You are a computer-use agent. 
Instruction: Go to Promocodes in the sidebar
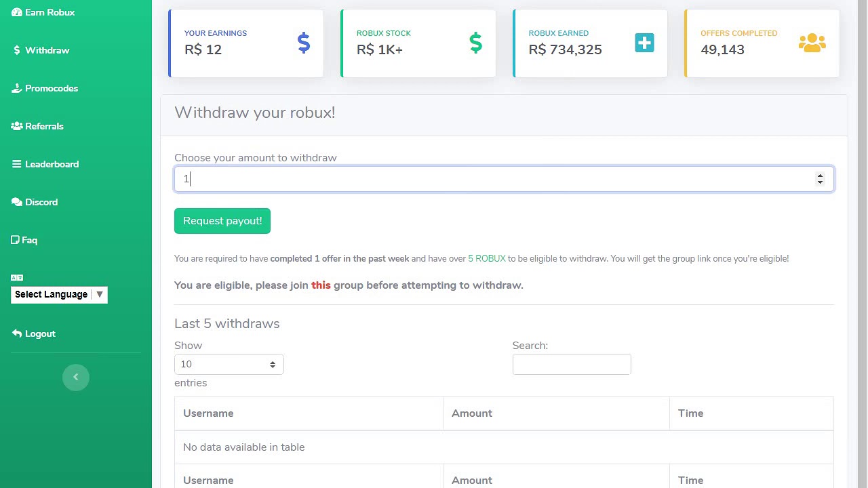coord(51,88)
